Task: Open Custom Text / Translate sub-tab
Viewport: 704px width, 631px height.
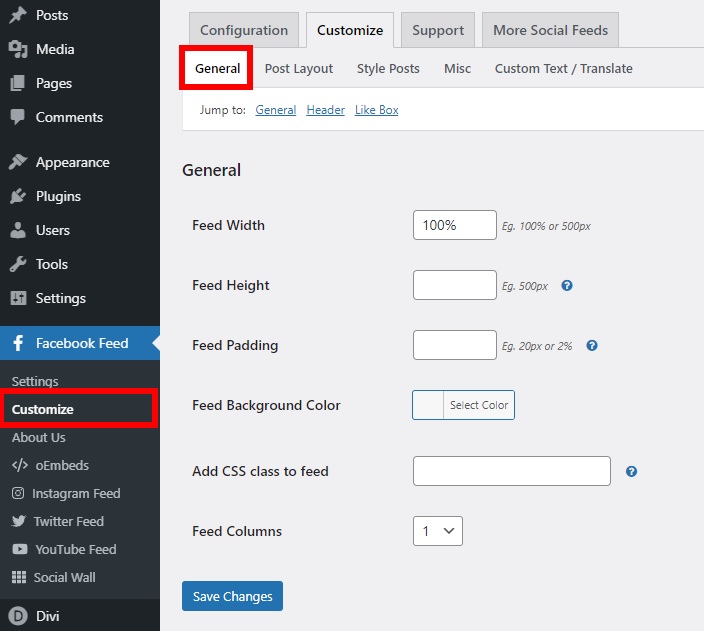Action: pyautogui.click(x=563, y=68)
